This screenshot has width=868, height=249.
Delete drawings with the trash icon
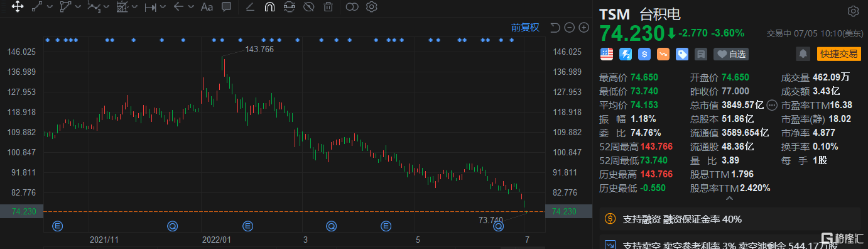coord(328,8)
